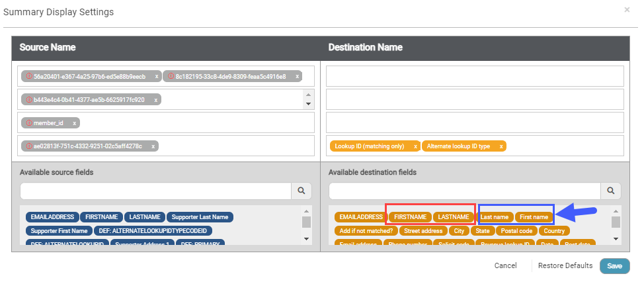
Task: Click the Source Name column header
Action: [x=48, y=47]
